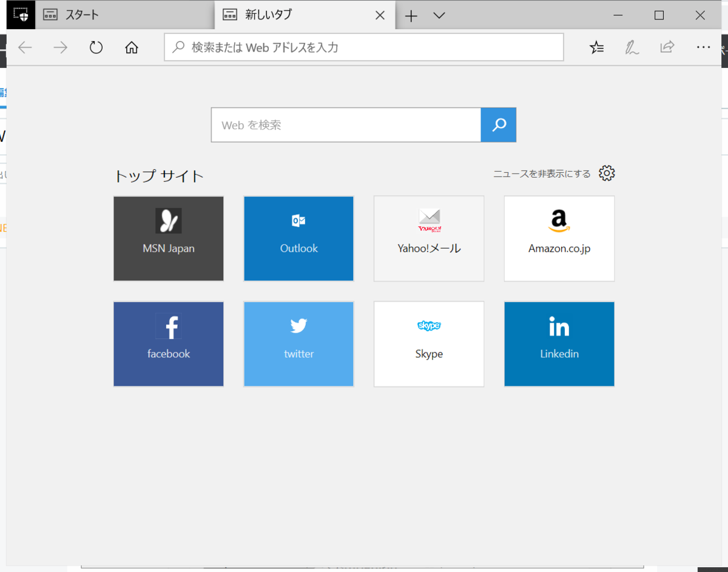Open the facebook tile

(169, 344)
